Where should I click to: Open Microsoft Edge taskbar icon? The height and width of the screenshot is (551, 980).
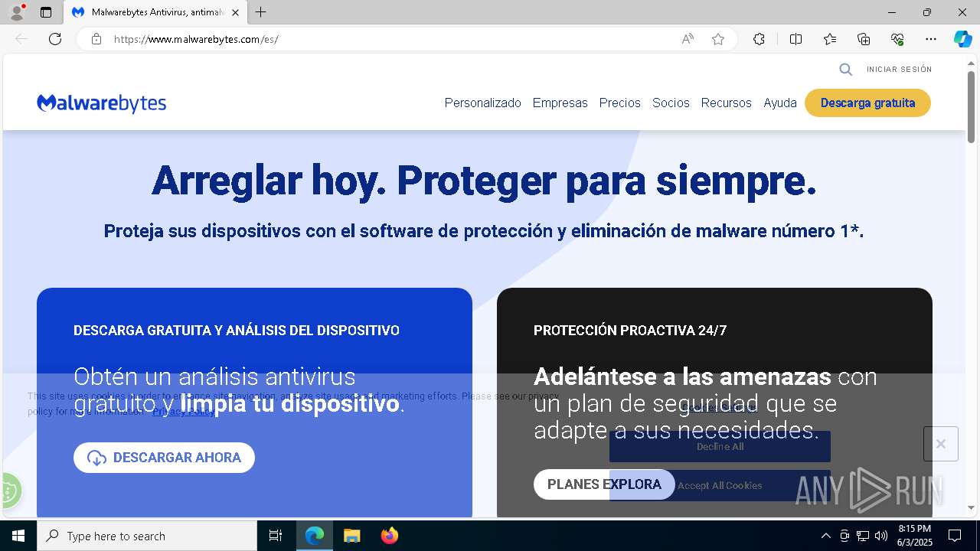coord(315,536)
